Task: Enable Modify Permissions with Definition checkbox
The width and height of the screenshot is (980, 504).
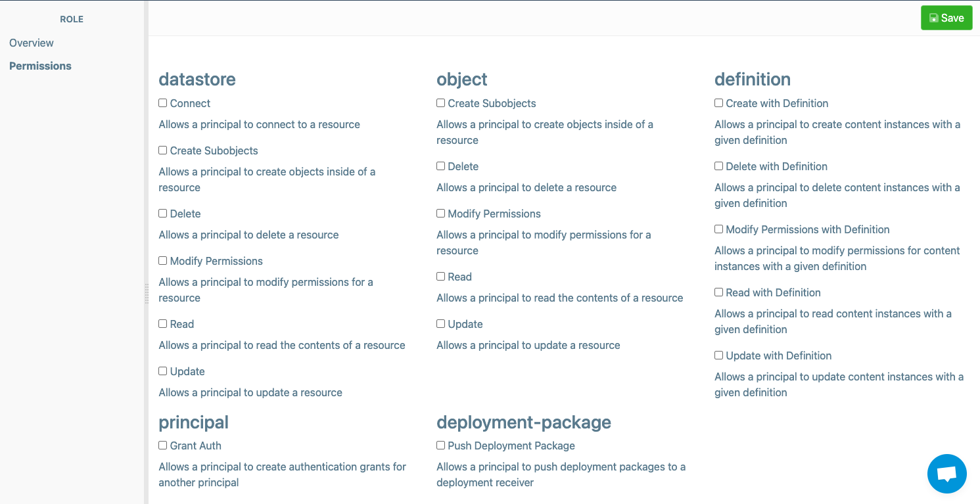Action: pyautogui.click(x=718, y=229)
